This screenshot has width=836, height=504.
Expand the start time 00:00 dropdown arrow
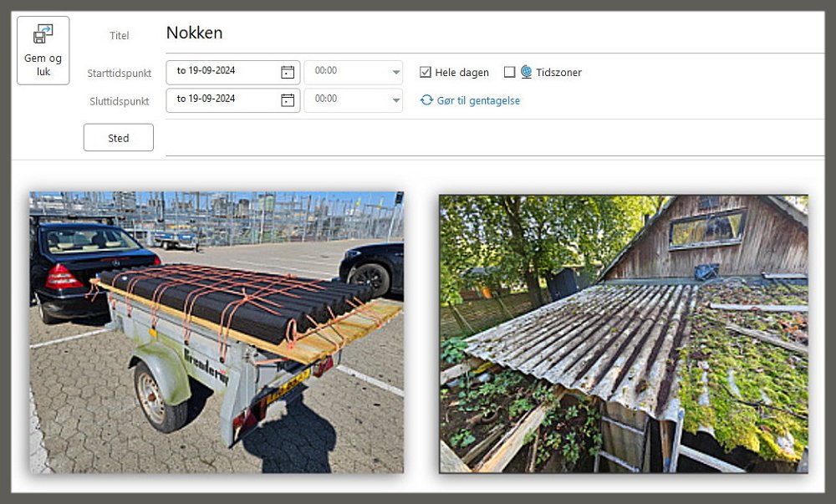(395, 73)
